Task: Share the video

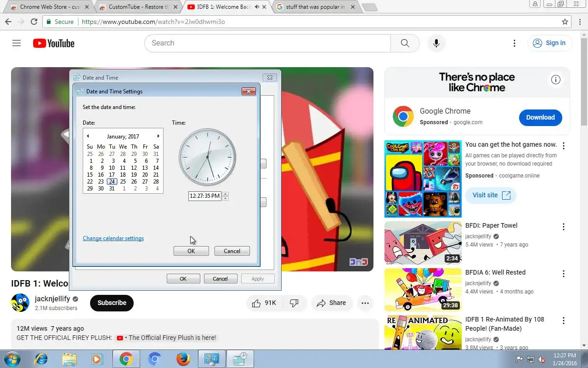Action: [331, 303]
